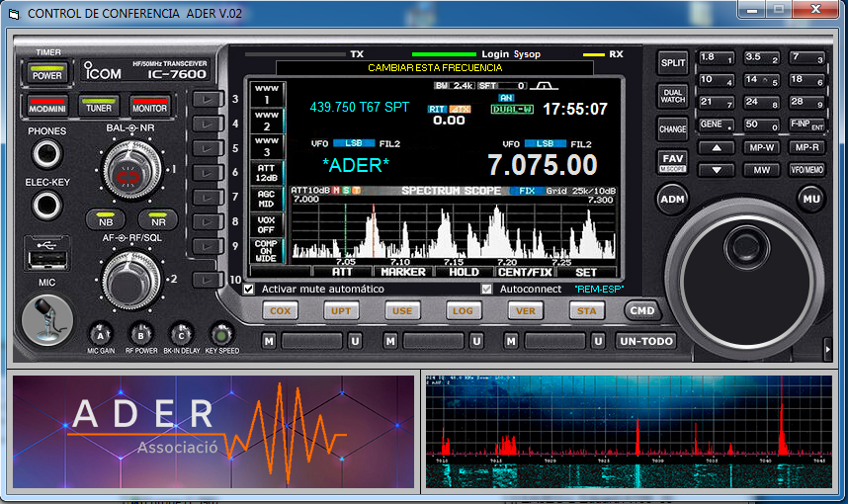Click the MIC GAIN knob A

pos(101,334)
